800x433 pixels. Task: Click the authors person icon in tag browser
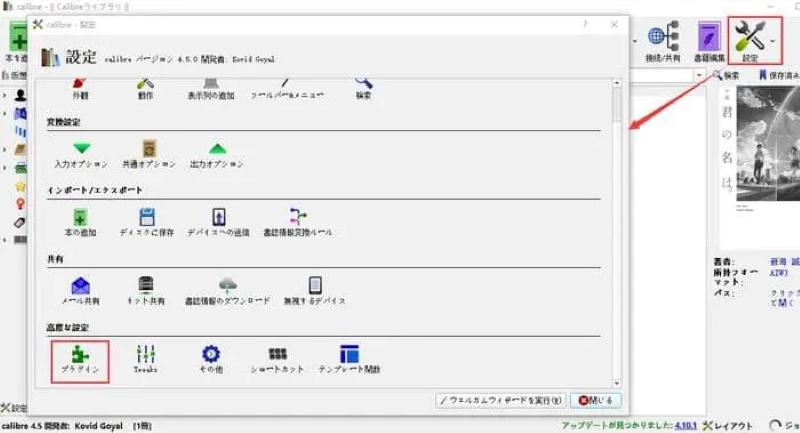20,95
